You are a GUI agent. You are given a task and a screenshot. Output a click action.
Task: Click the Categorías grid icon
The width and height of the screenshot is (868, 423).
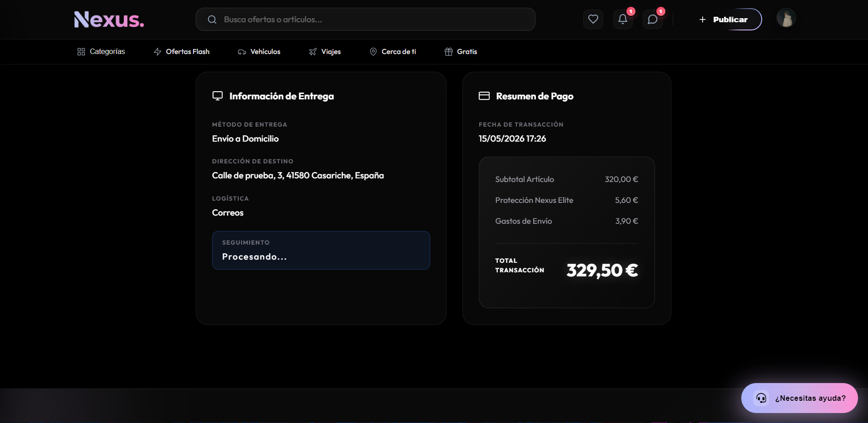(x=81, y=52)
